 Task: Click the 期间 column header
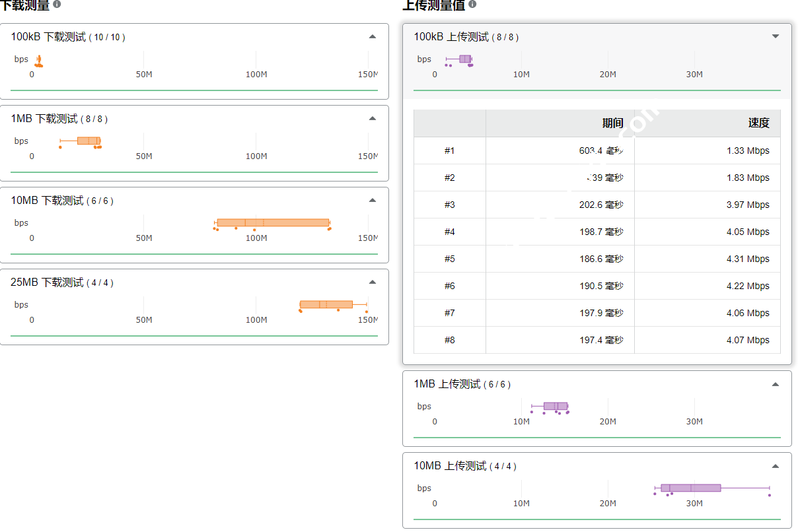[612, 123]
